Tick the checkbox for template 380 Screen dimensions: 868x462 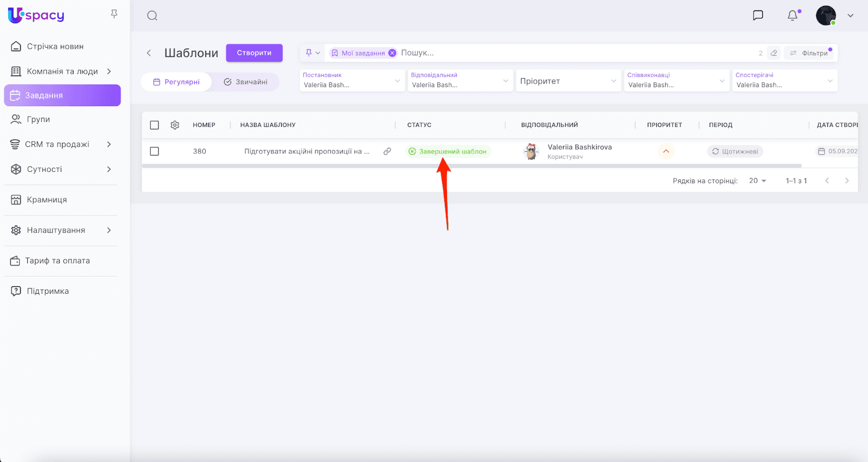tap(155, 151)
